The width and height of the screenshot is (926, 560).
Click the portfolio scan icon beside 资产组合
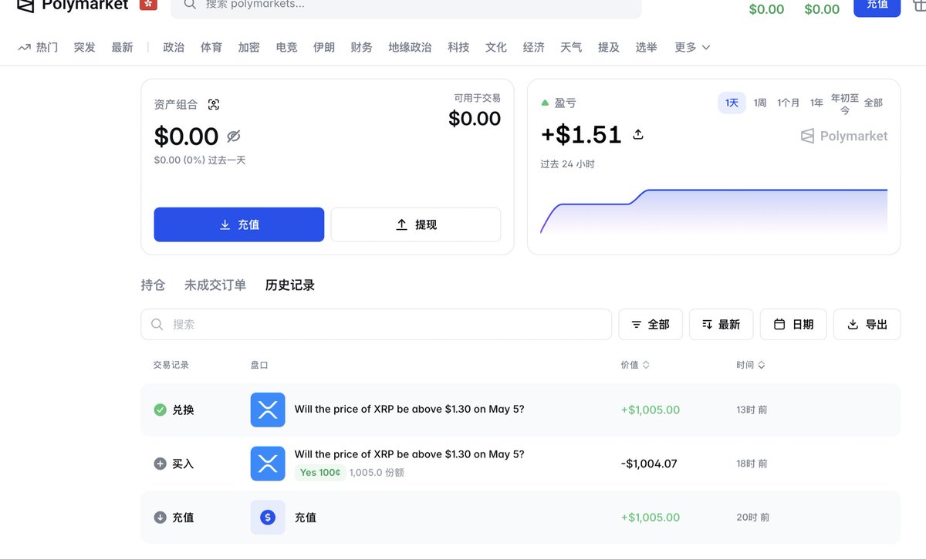click(214, 104)
